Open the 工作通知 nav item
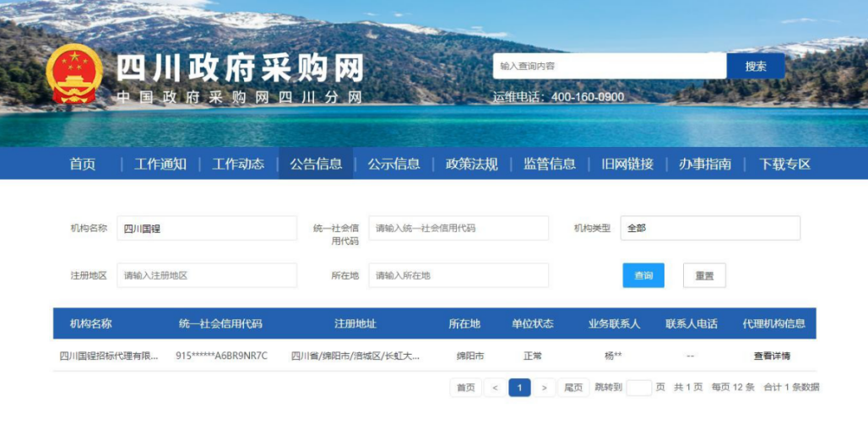Viewport: 868px width, 434px height. coord(160,164)
